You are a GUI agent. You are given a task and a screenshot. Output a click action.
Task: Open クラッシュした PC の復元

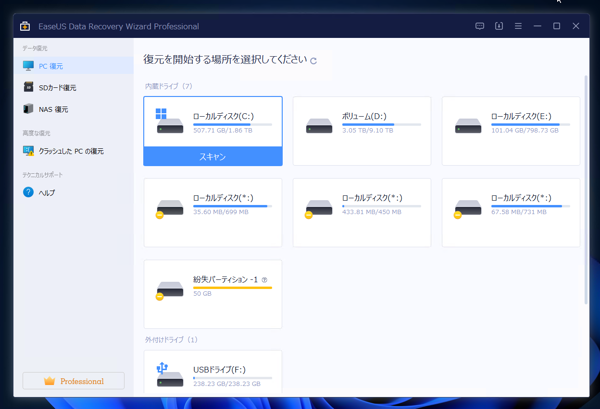point(73,151)
